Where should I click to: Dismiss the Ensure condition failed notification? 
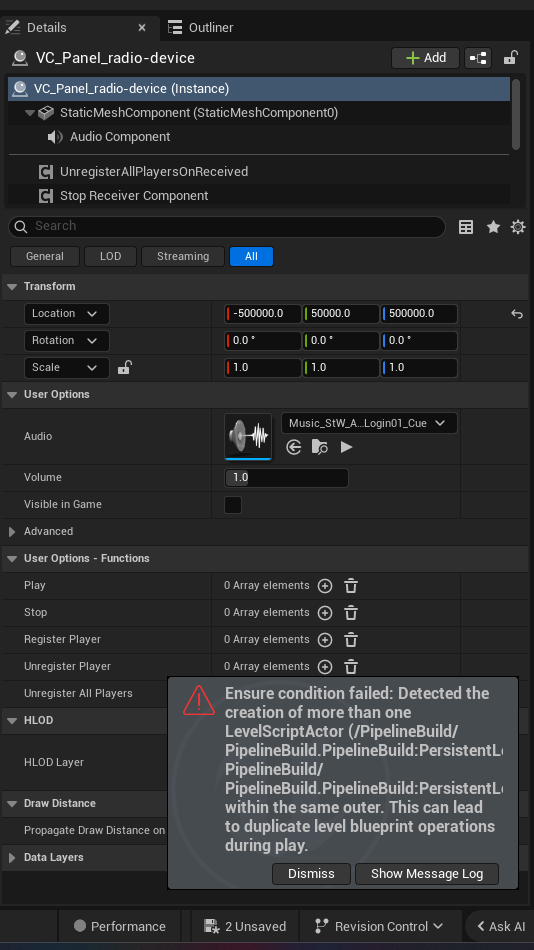click(311, 874)
